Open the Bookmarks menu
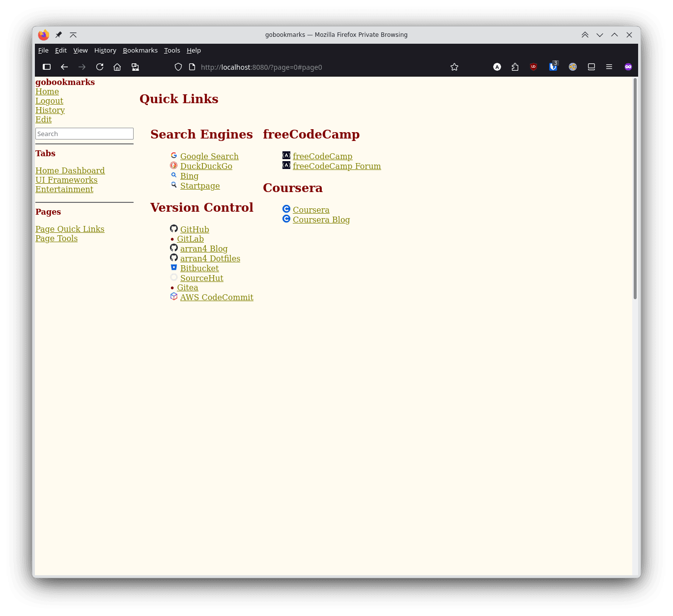Viewport: 673px width, 616px height. pyautogui.click(x=140, y=50)
